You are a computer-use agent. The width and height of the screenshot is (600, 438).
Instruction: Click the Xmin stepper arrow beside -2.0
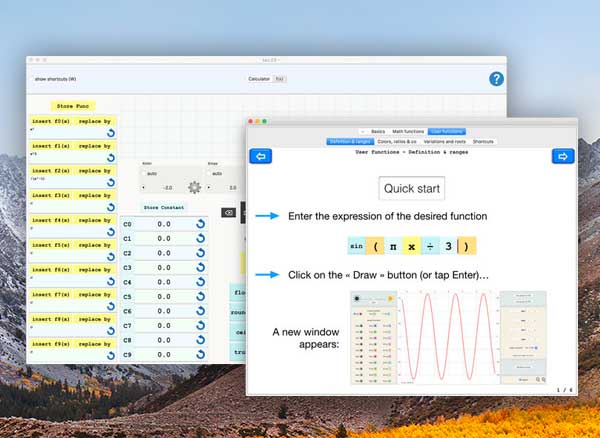(x=143, y=187)
